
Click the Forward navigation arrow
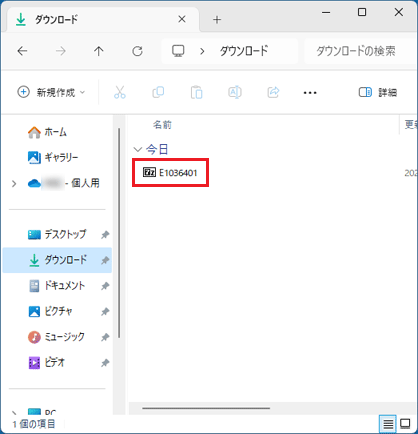pos(61,51)
